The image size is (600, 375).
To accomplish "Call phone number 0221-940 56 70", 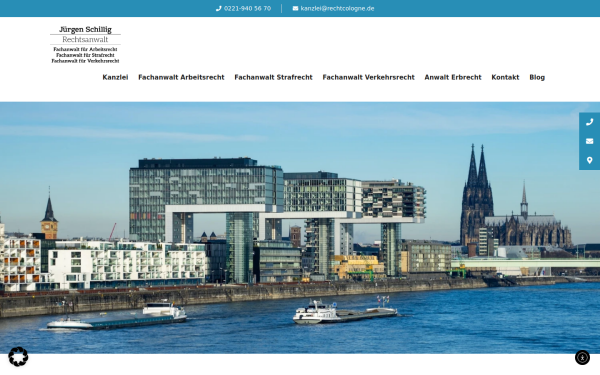I will tap(247, 8).
